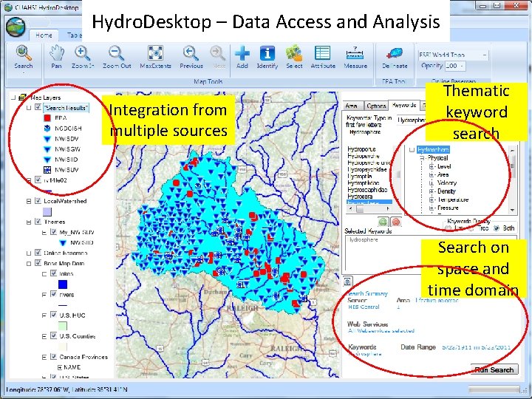Image resolution: width=532 pixels, height=399 pixels.
Task: Click the MaxExtents map tool
Action: [x=155, y=57]
